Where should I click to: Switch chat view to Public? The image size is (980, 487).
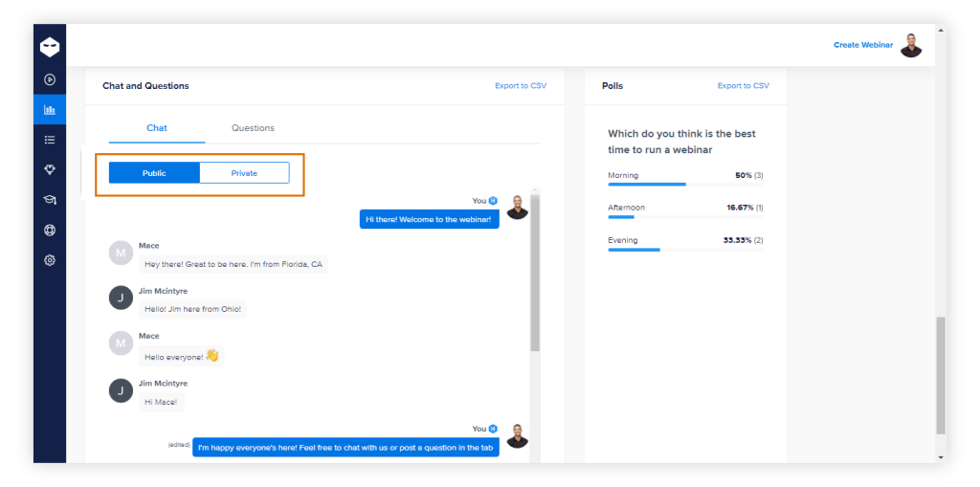point(154,173)
